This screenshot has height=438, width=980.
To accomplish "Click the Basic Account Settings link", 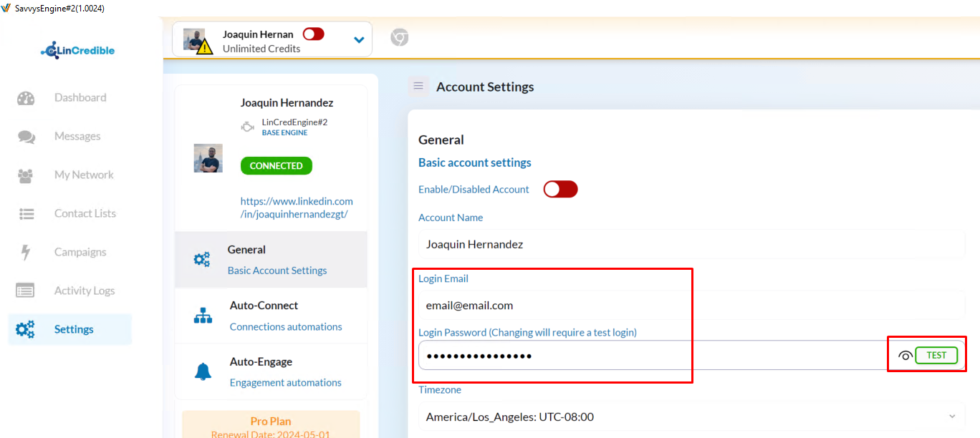I will [x=277, y=271].
